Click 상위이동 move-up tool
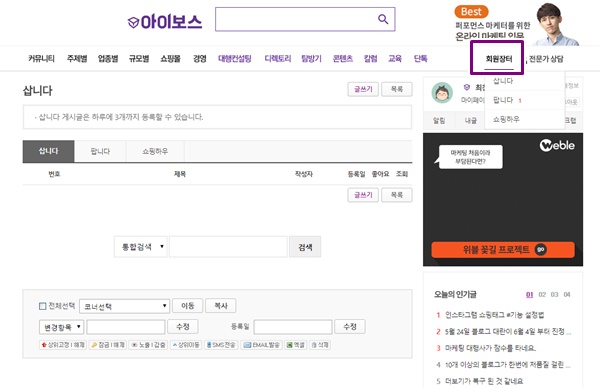The height and width of the screenshot is (388, 600). click(186, 345)
